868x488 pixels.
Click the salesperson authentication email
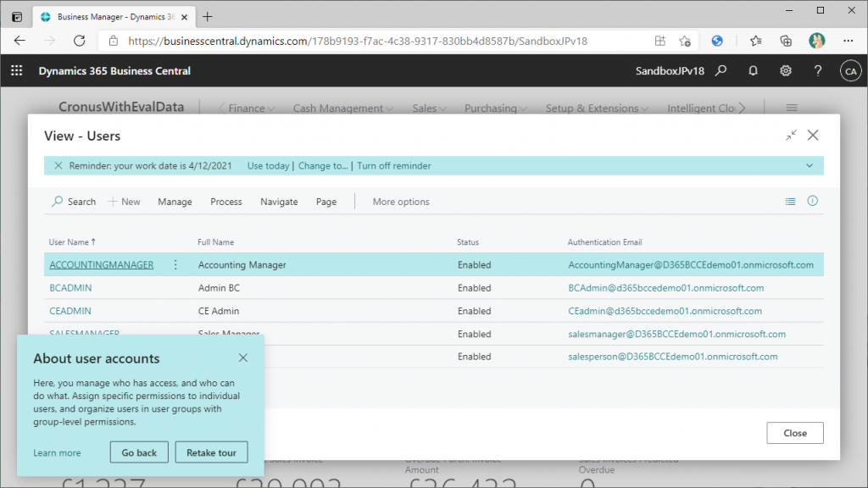coord(672,357)
